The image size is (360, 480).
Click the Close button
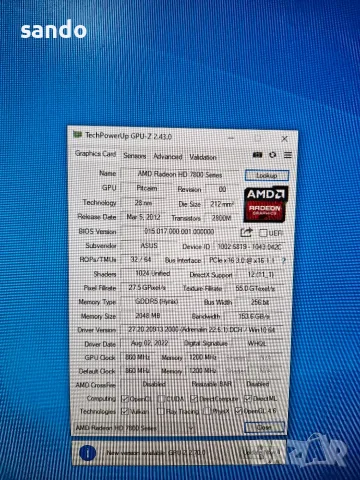coord(264,427)
